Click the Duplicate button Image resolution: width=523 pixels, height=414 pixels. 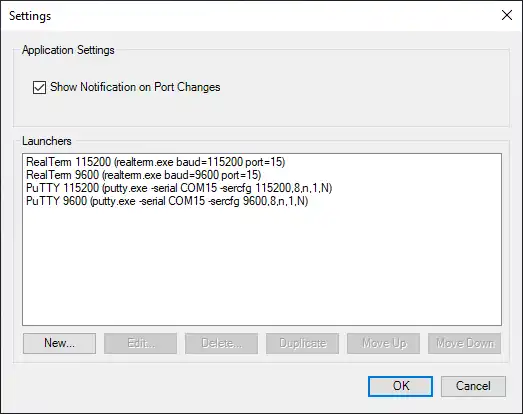point(303,343)
